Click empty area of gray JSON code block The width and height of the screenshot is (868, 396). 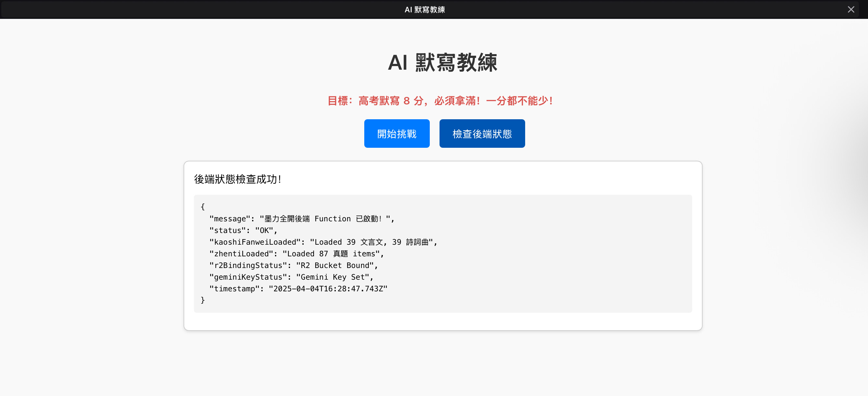pos(573,256)
